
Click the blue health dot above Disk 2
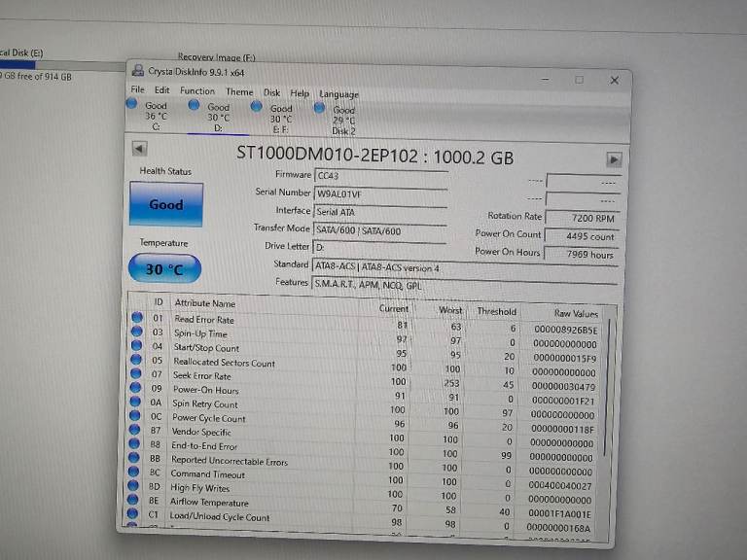click(x=319, y=108)
